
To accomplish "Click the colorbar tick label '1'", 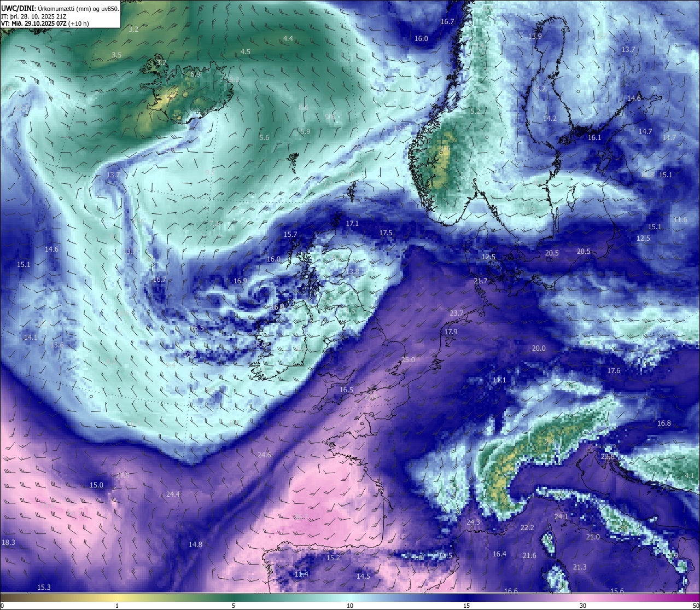I will [117, 606].
